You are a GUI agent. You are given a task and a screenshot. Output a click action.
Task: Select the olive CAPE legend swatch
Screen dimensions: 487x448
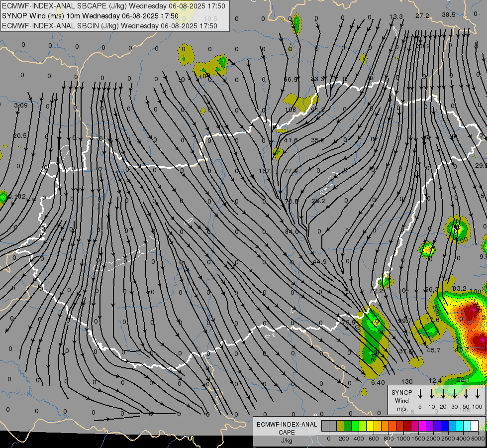pyautogui.click(x=340, y=426)
